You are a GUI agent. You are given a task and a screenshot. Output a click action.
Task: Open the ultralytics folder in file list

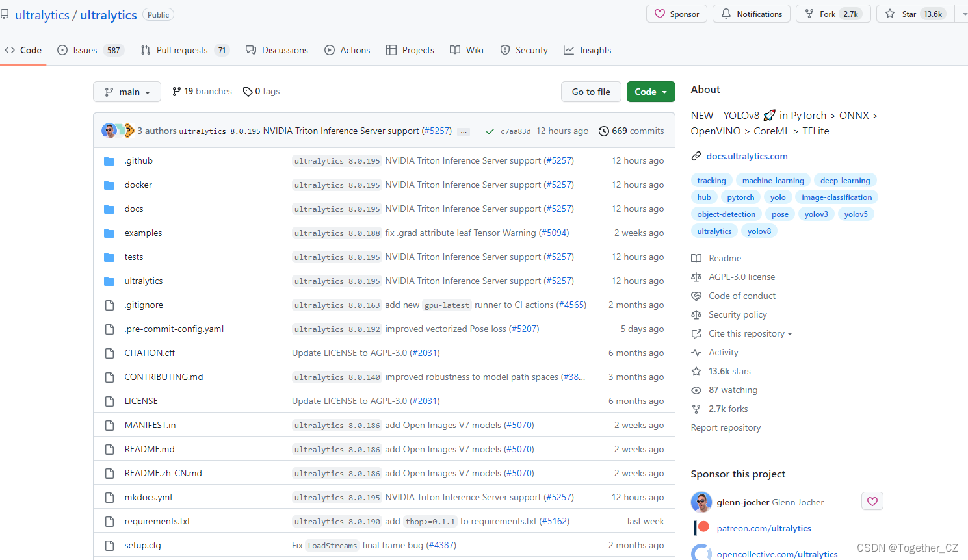click(144, 281)
